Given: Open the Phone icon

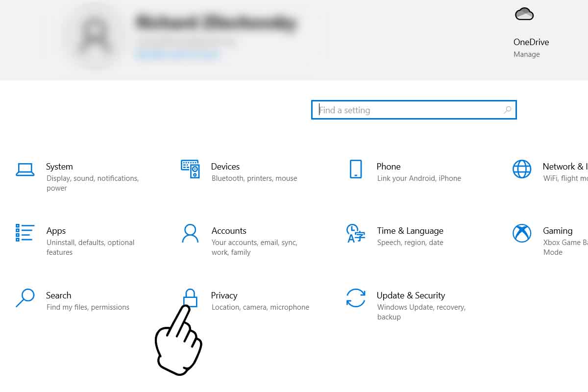Looking at the screenshot, I should pos(356,169).
